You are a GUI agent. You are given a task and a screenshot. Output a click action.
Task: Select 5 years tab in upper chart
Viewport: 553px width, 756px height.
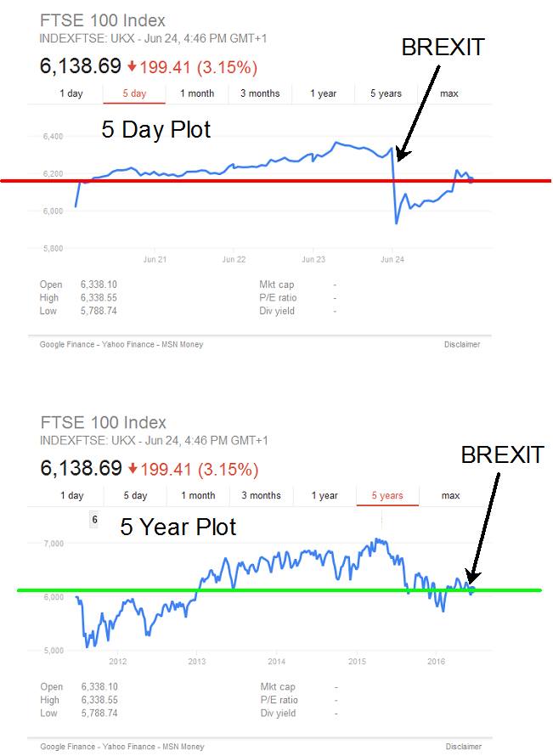(x=386, y=93)
